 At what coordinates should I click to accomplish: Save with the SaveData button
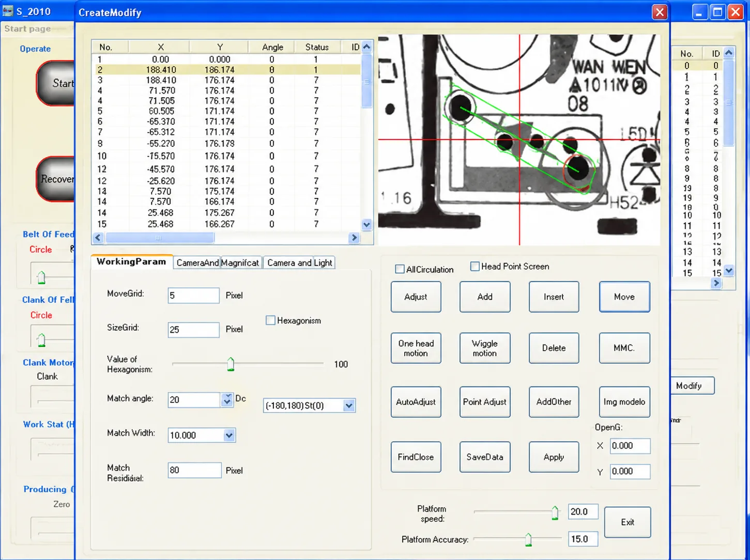pos(485,457)
